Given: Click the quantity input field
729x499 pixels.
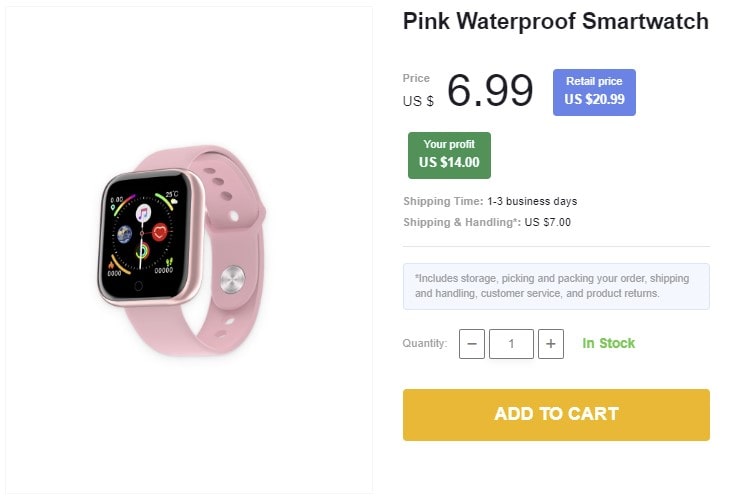Looking at the screenshot, I should (x=511, y=344).
